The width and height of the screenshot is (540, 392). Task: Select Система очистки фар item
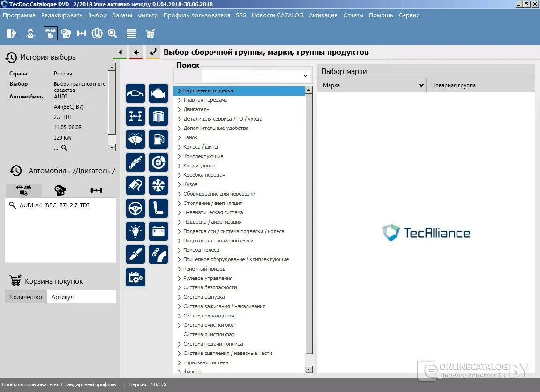(x=209, y=334)
